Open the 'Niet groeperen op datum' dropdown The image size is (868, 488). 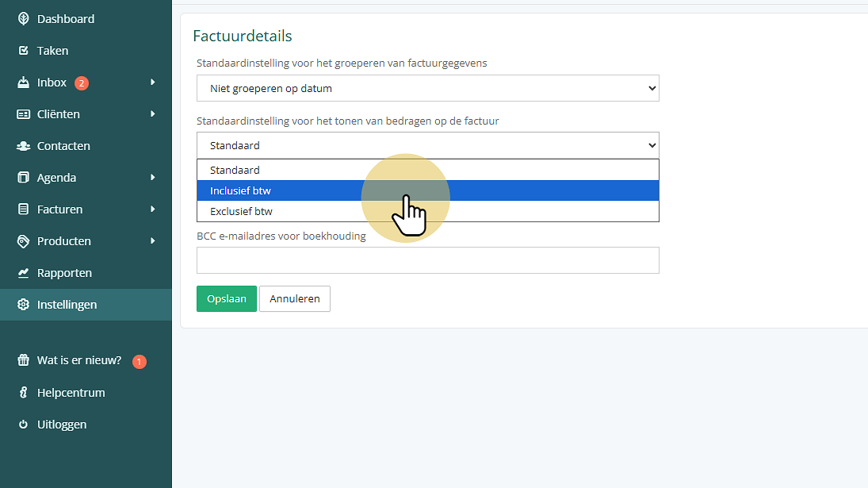[x=428, y=88]
